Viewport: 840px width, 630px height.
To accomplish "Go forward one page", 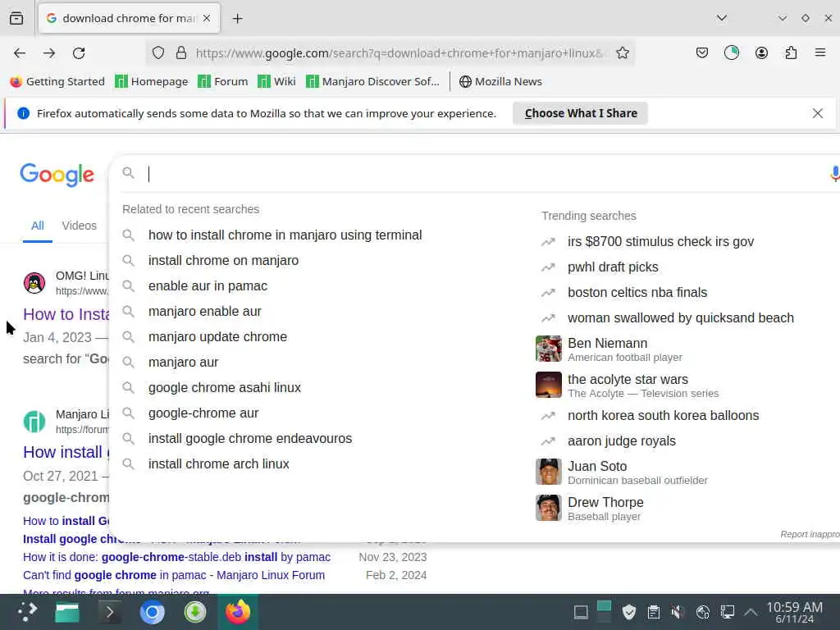I will click(49, 53).
